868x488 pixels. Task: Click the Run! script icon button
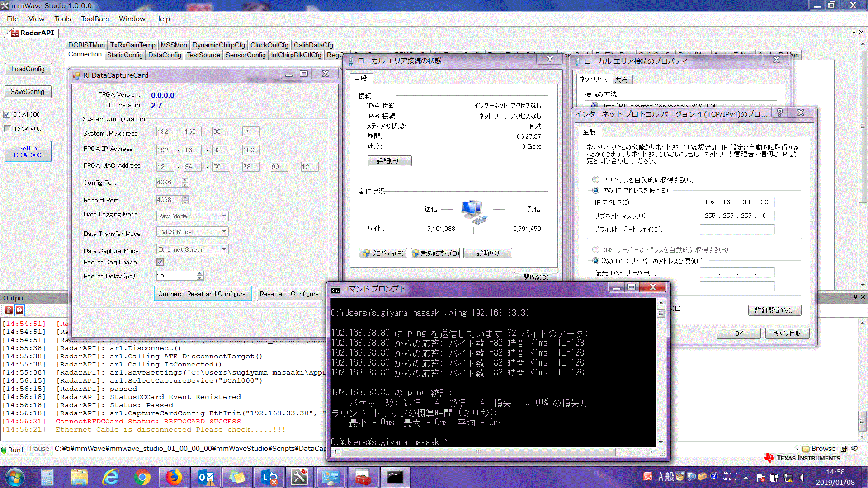coord(12,450)
